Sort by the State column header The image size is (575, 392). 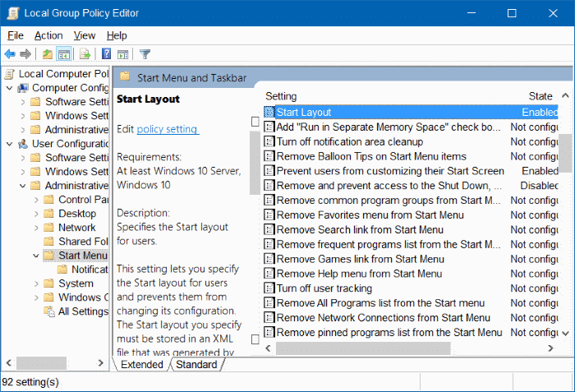point(540,96)
